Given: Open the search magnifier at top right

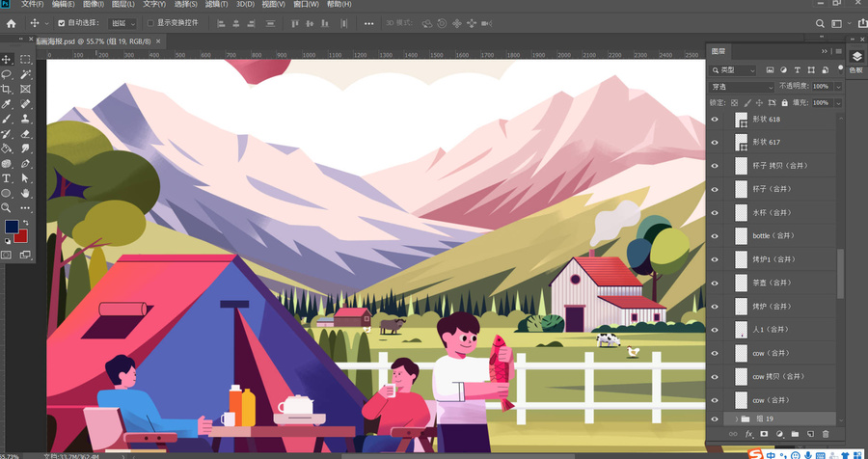Looking at the screenshot, I should pyautogui.click(x=821, y=23).
